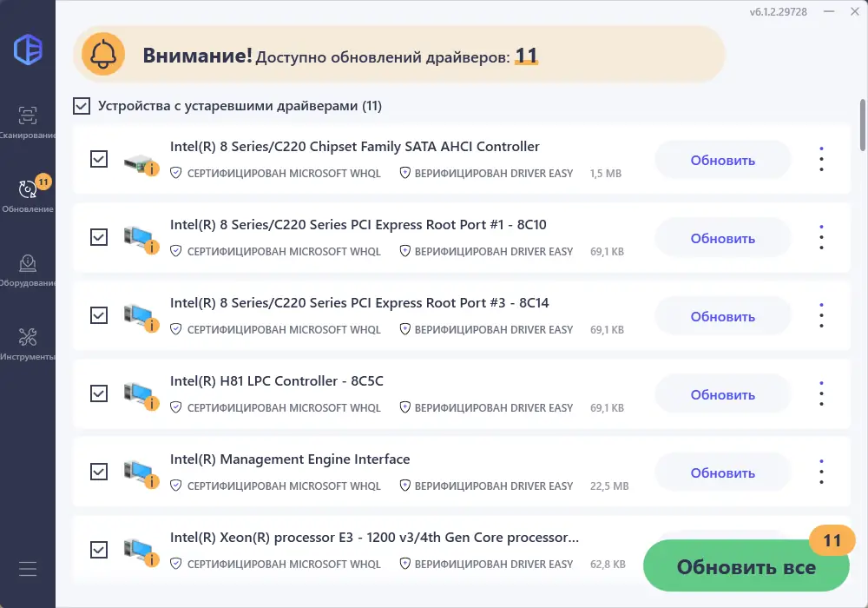
Task: Open the three-dot menu for PCI Express Root Port #3
Action: (821, 315)
